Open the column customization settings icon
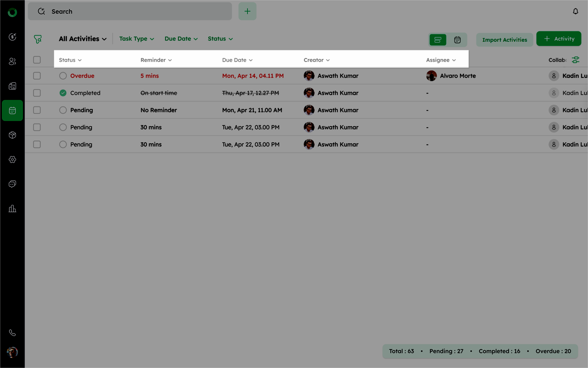This screenshot has height=368, width=588. point(575,60)
